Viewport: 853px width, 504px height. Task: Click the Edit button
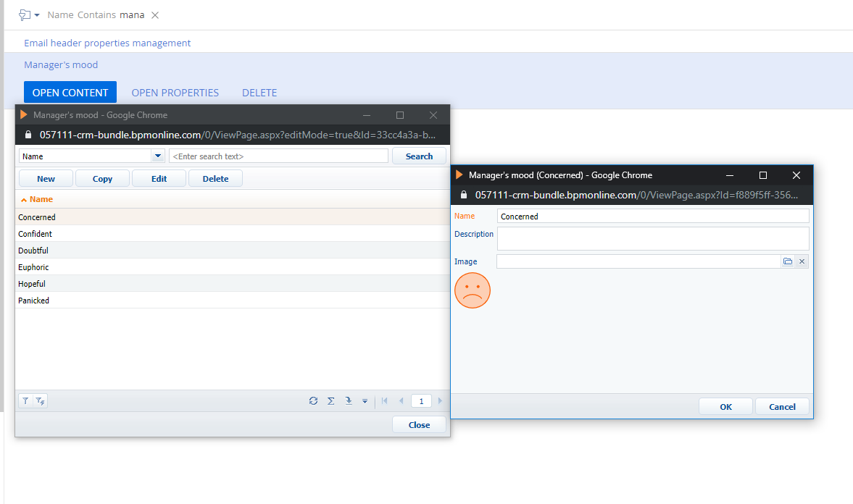(159, 178)
